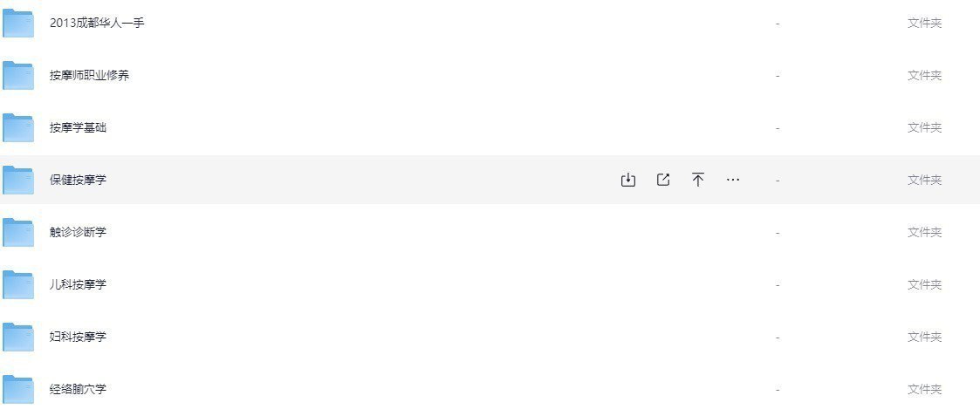Open folder named 按摩师职业修养
This screenshot has height=416, width=980.
tap(89, 76)
